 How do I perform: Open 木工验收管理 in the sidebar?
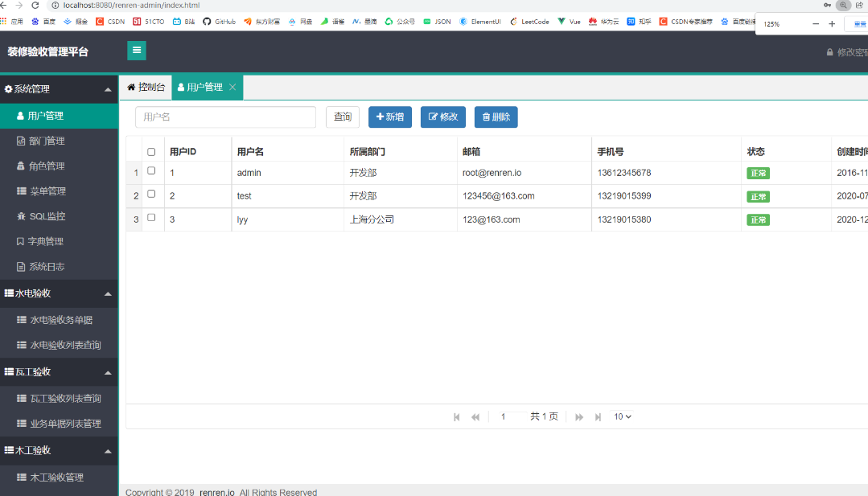click(60, 478)
